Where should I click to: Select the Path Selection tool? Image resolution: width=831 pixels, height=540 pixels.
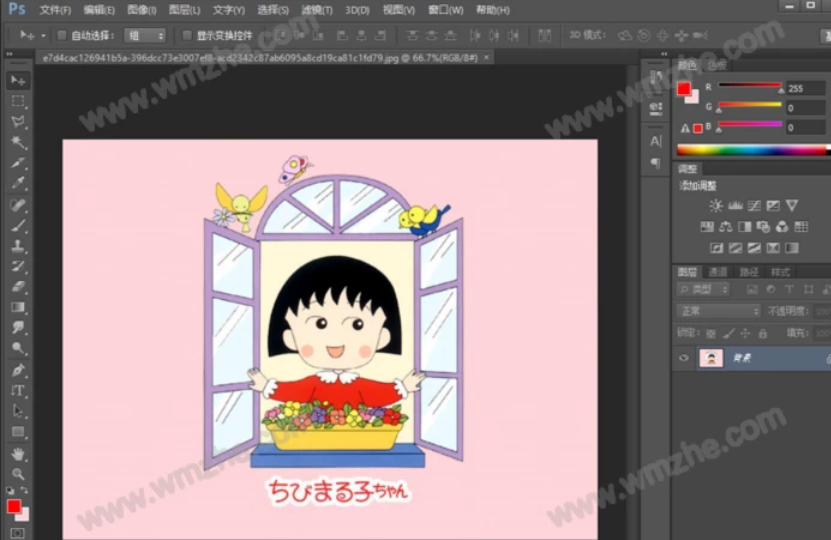point(18,411)
